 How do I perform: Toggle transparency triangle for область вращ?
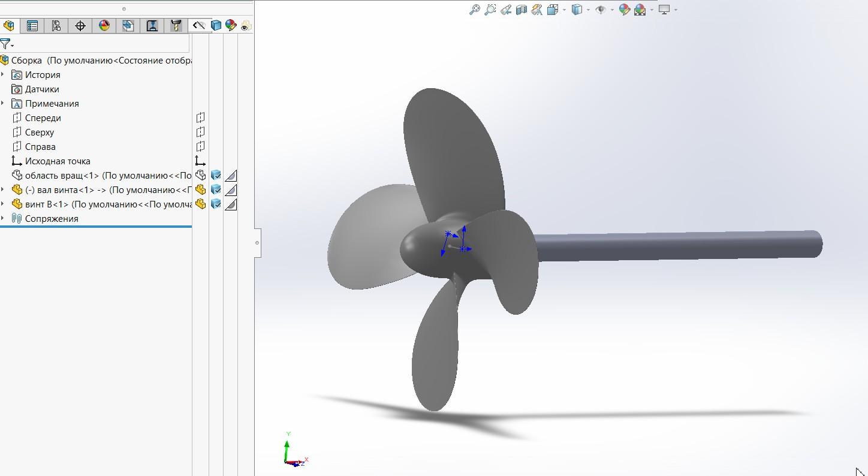[231, 176]
